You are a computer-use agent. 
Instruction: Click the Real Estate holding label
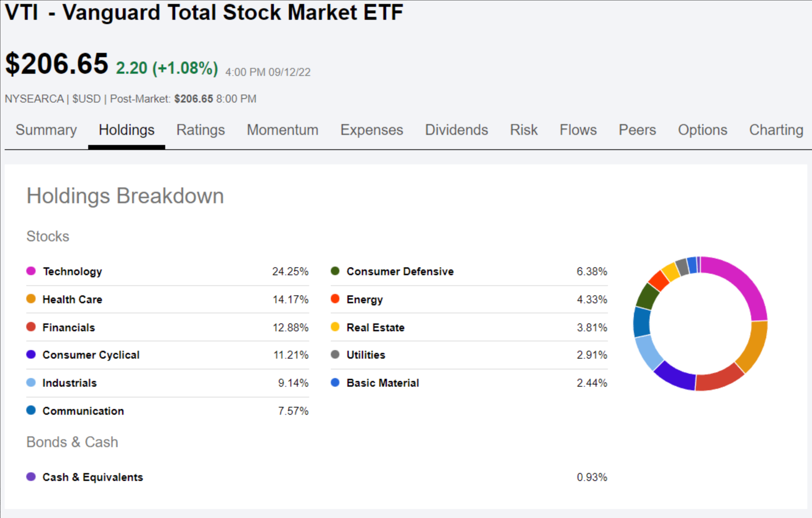click(375, 327)
